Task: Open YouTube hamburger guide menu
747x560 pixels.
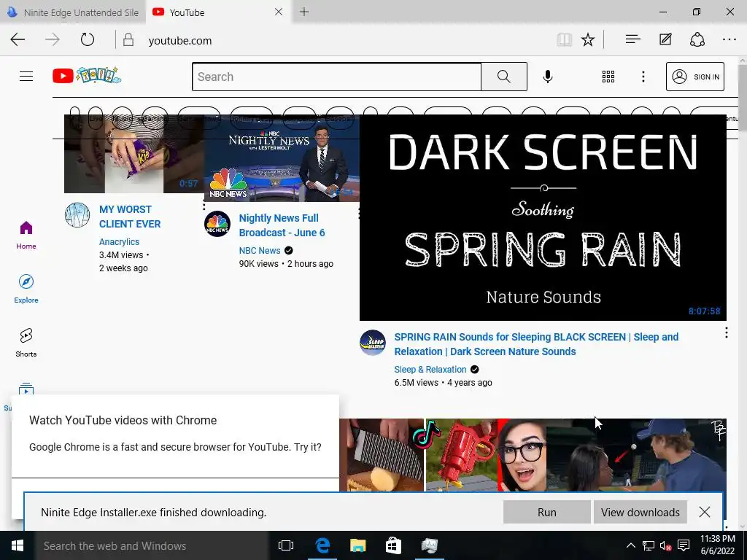Action: point(26,76)
